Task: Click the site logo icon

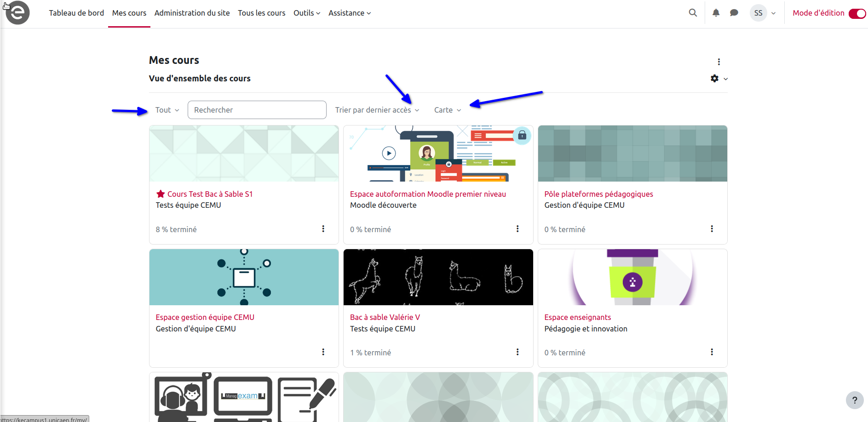Action: tap(17, 13)
